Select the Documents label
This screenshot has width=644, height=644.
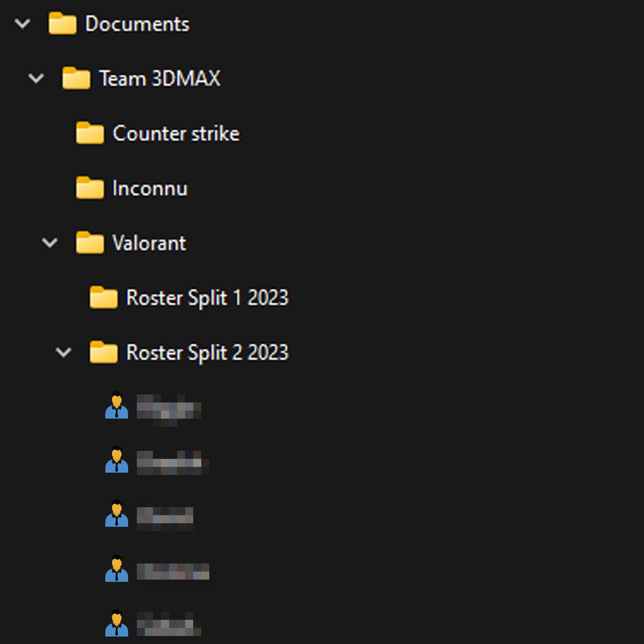[x=137, y=24]
